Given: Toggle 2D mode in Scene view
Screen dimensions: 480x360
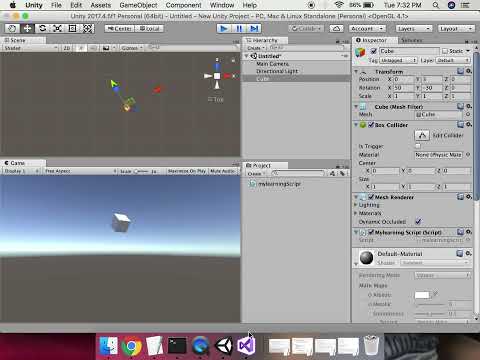Looking at the screenshot, I should (x=67, y=48).
